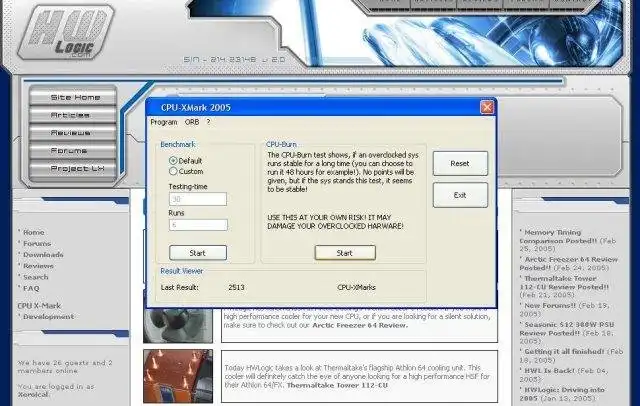Click the Testing-time input field
The image size is (640, 406).
[x=198, y=199]
